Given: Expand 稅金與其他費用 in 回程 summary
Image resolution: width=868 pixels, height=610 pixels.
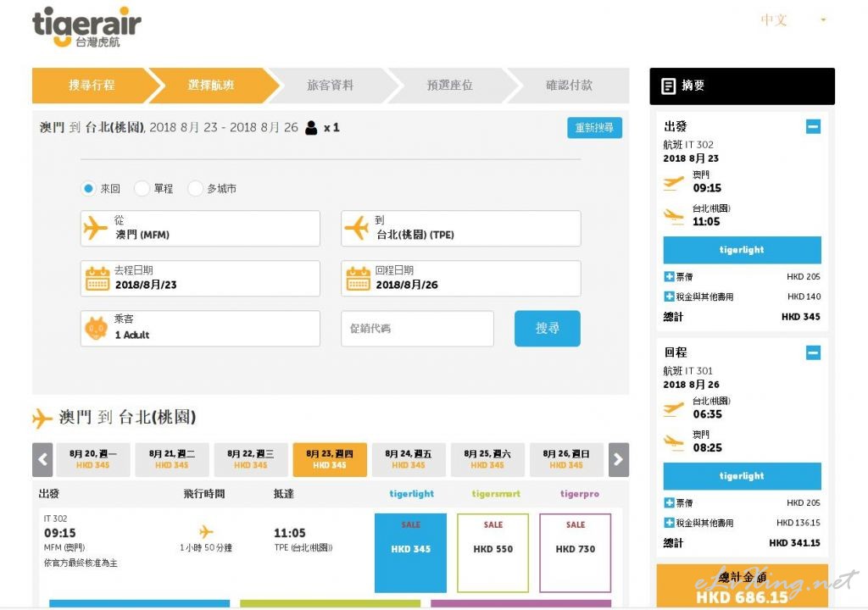Looking at the screenshot, I should click(670, 523).
